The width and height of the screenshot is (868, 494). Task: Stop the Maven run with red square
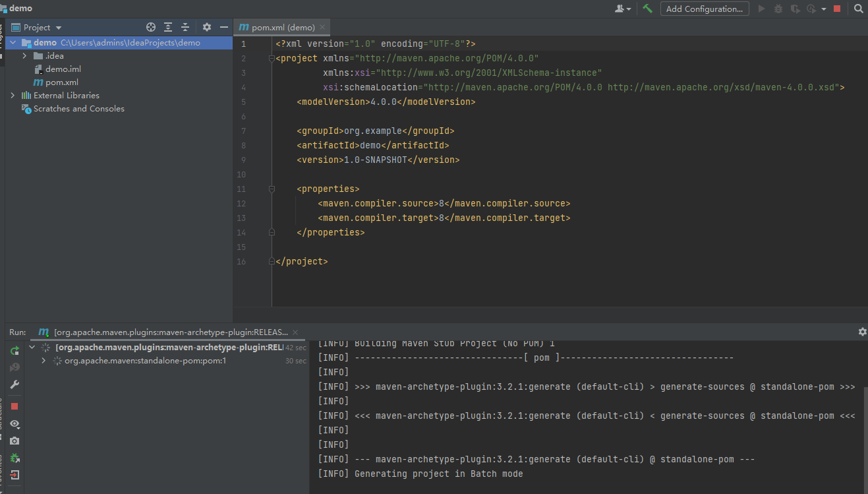click(x=14, y=407)
